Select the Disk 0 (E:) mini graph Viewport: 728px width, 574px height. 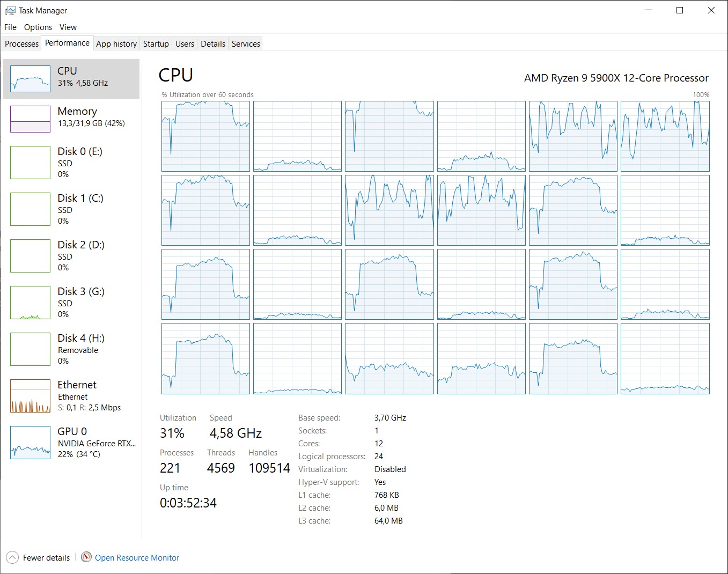click(30, 163)
